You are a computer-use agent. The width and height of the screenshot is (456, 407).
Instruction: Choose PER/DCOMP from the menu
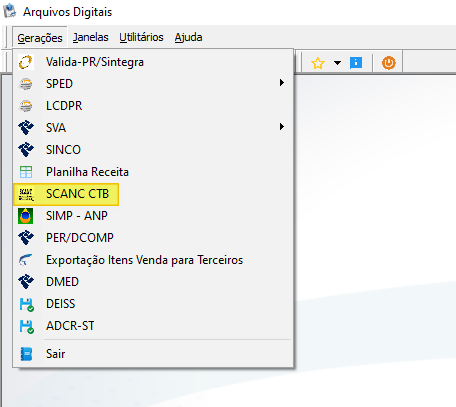pos(153,238)
